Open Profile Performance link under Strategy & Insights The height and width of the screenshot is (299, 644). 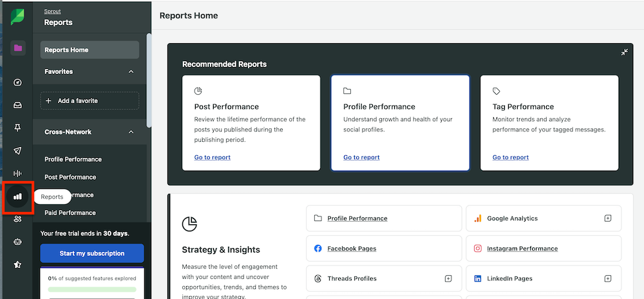click(x=357, y=218)
